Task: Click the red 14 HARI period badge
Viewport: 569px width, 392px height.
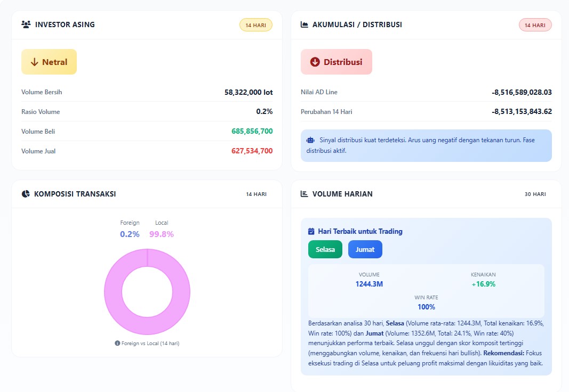Action: click(535, 25)
